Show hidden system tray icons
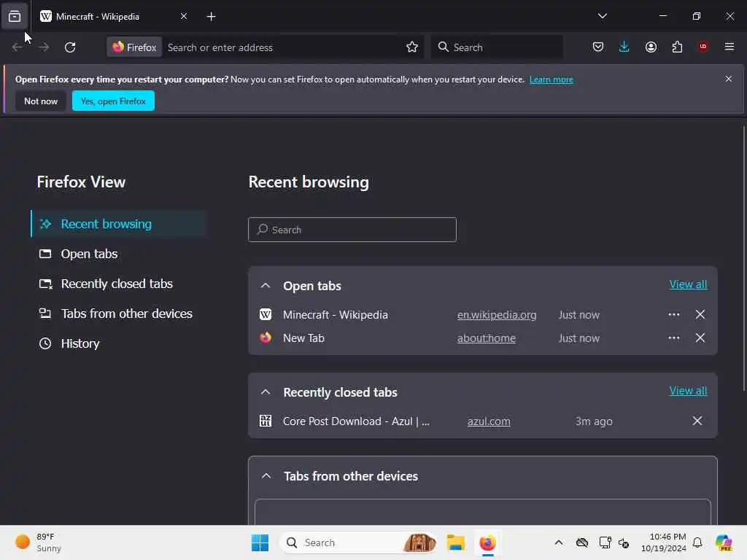Image resolution: width=747 pixels, height=560 pixels. click(558, 542)
